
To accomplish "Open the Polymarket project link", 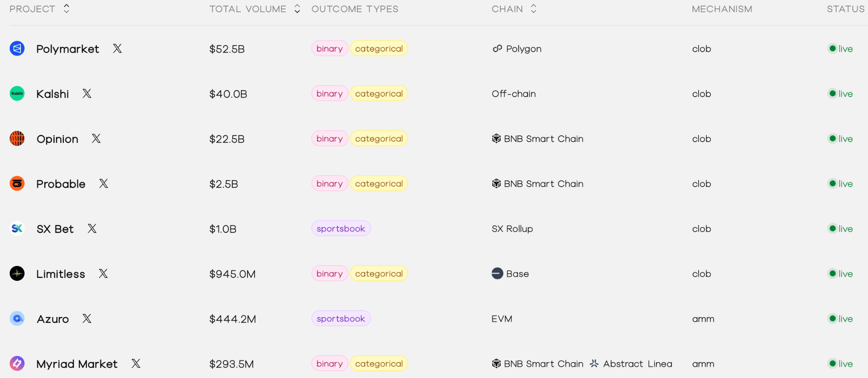I will click(67, 49).
